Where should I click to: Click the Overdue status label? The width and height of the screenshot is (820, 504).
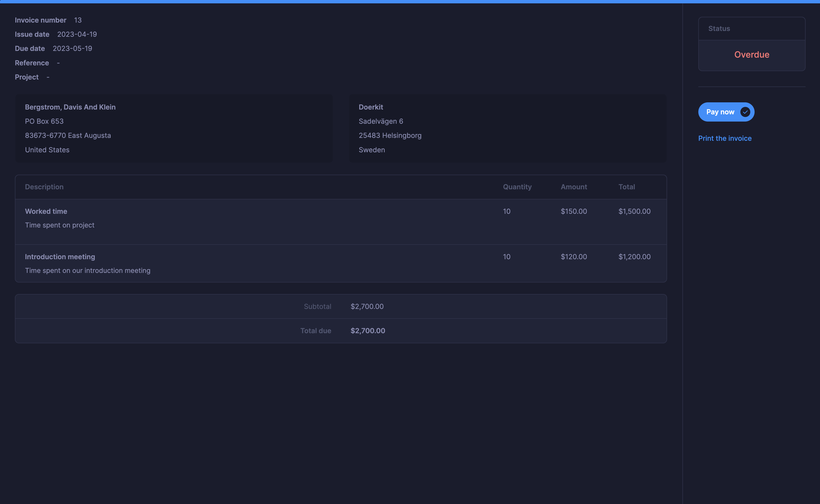tap(752, 54)
